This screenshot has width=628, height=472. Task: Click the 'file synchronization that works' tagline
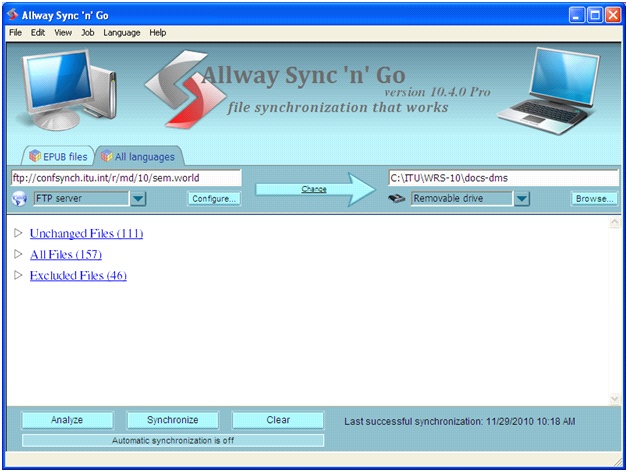pyautogui.click(x=338, y=107)
